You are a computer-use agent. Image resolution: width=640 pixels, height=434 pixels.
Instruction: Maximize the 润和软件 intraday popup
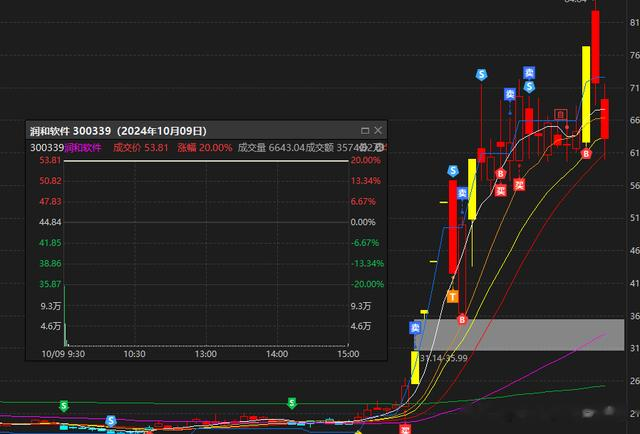click(365, 131)
